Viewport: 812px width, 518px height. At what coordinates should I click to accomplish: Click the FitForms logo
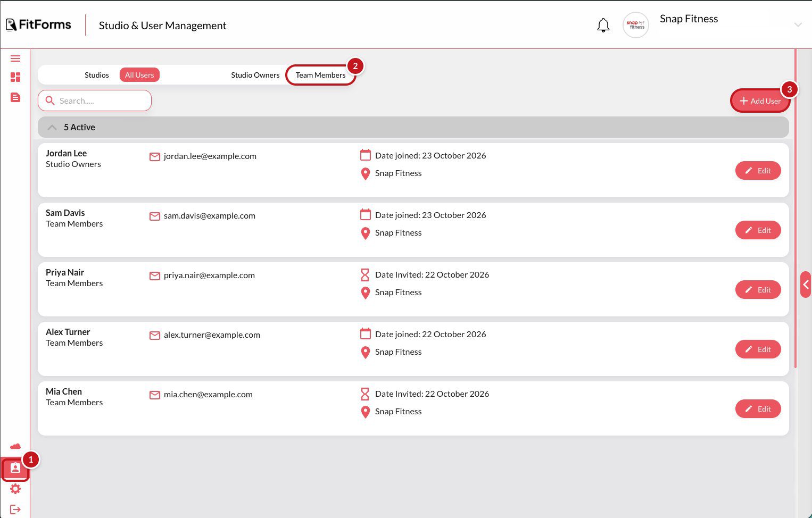38,24
